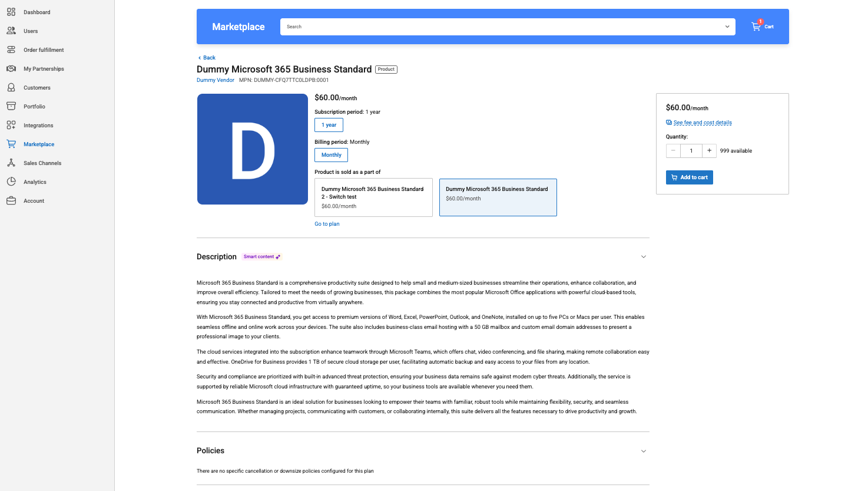Image resolution: width=868 pixels, height=491 pixels.
Task: Expand the search box dropdown arrow
Action: pyautogui.click(x=727, y=27)
